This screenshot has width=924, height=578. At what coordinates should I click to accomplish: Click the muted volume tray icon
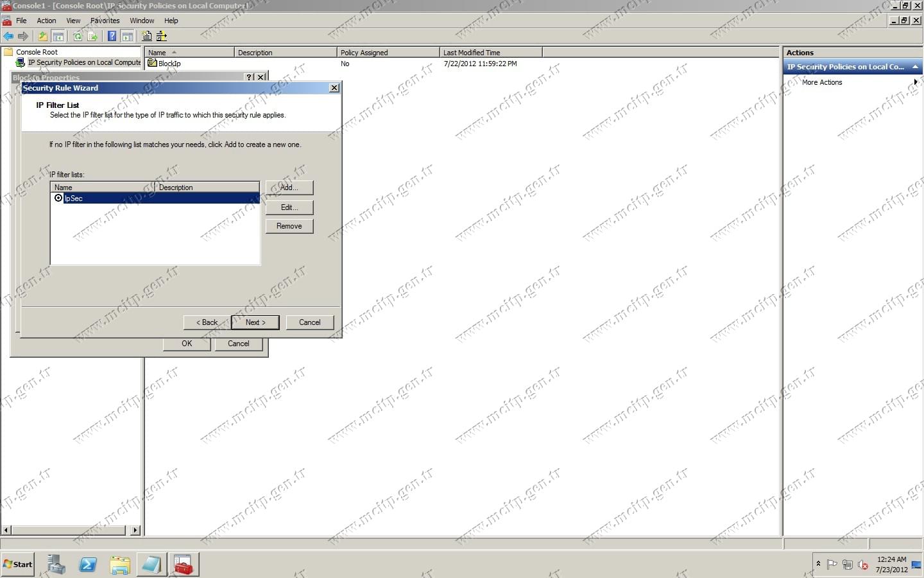(863, 565)
